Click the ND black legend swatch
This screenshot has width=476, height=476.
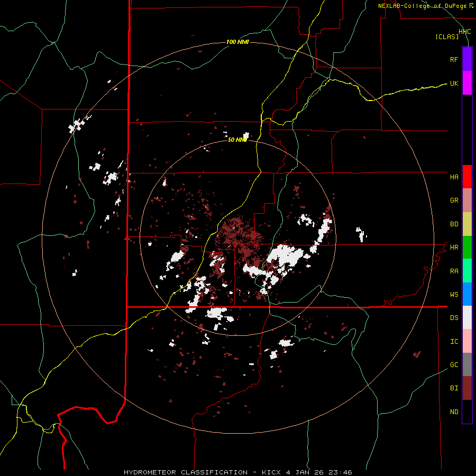467,411
